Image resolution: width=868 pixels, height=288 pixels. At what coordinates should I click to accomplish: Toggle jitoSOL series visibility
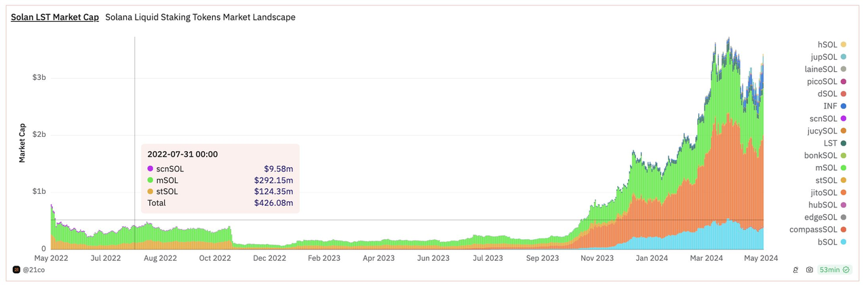(823, 192)
